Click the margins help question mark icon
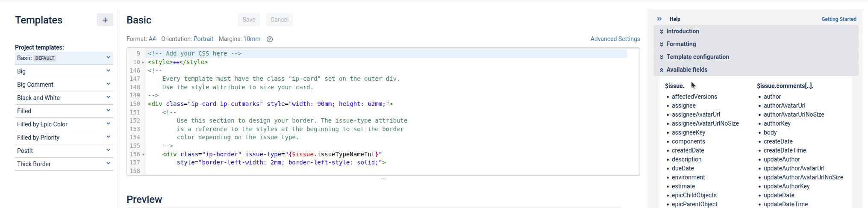Screen dimensions: 868x208 pyautogui.click(x=270, y=39)
